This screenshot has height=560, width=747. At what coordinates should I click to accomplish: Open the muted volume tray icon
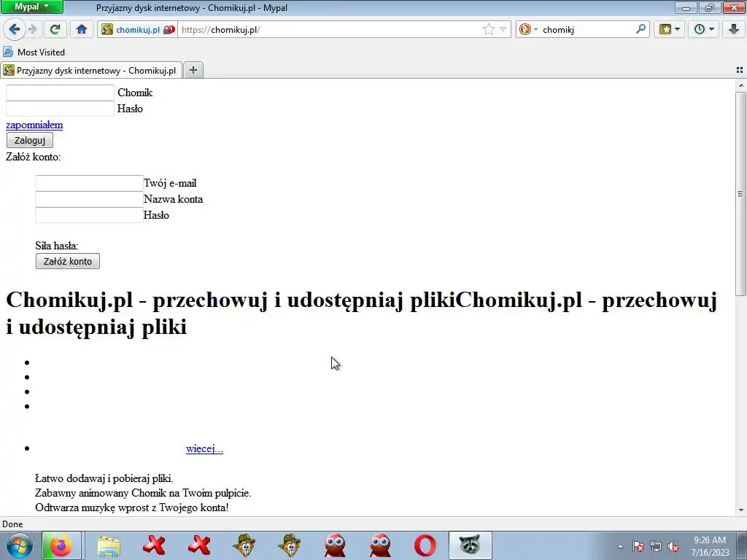point(673,547)
